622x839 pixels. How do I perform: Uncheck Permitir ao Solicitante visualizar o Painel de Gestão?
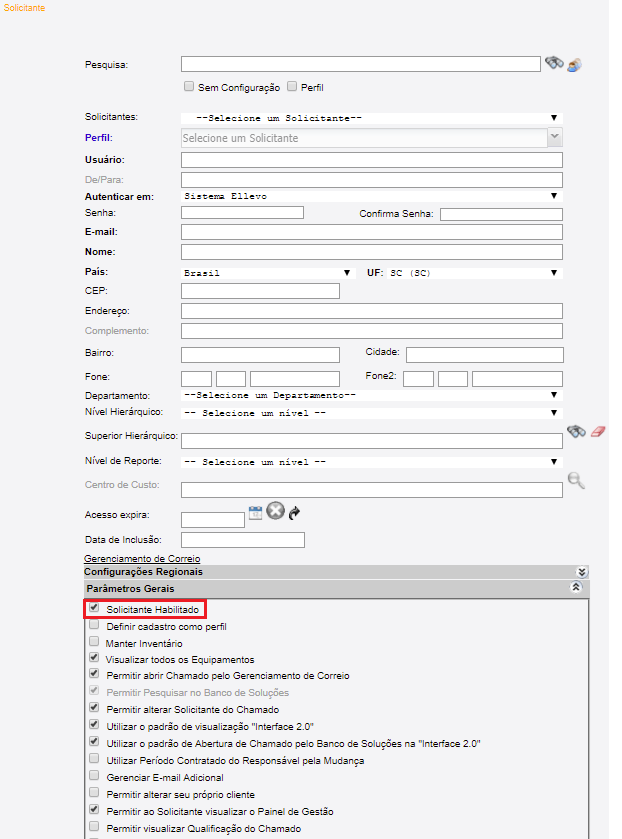pyautogui.click(x=94, y=810)
